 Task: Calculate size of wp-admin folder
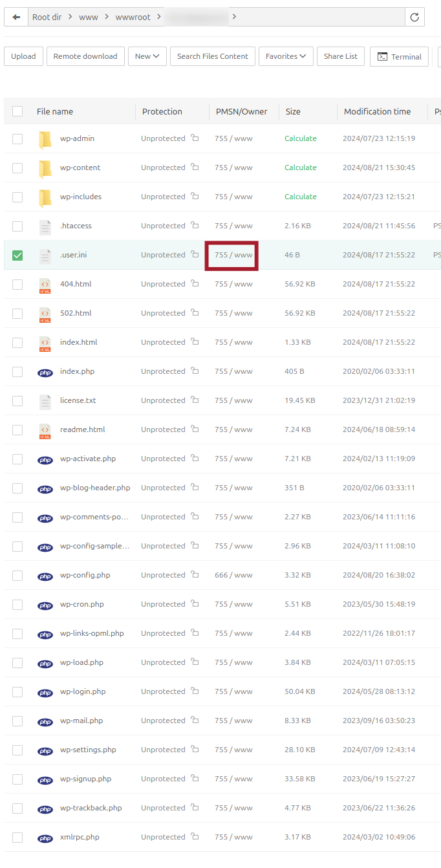(x=301, y=138)
